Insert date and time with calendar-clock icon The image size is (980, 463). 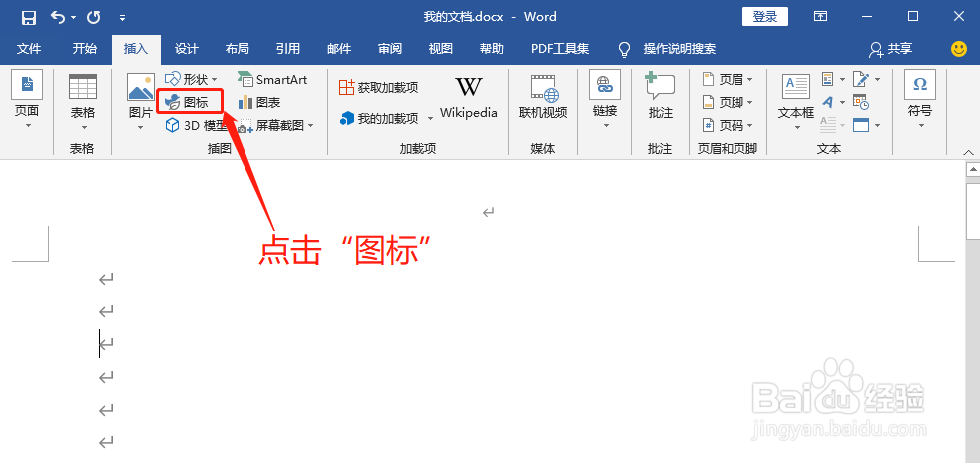(x=861, y=102)
